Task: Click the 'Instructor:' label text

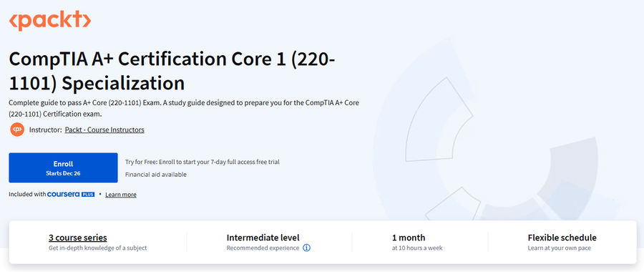Action: 45,130
